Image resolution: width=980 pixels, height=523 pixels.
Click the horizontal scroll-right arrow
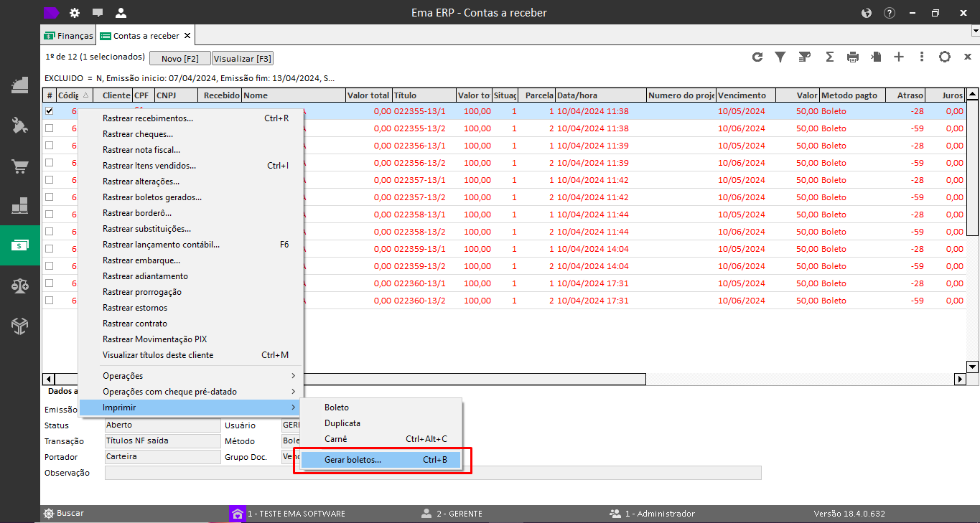(x=959, y=379)
